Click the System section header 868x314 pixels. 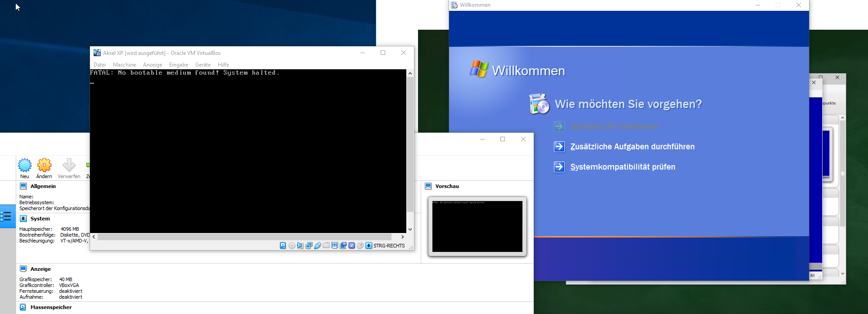pos(40,219)
